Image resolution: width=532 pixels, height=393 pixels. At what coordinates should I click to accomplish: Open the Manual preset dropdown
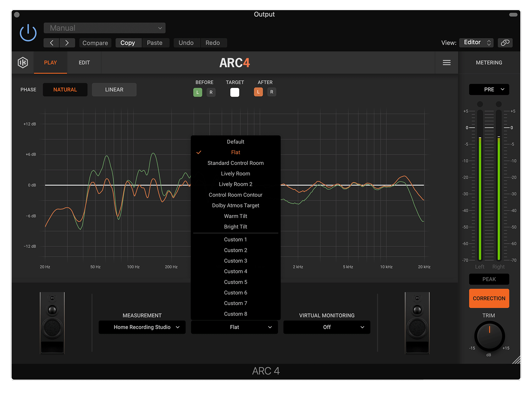(x=104, y=28)
